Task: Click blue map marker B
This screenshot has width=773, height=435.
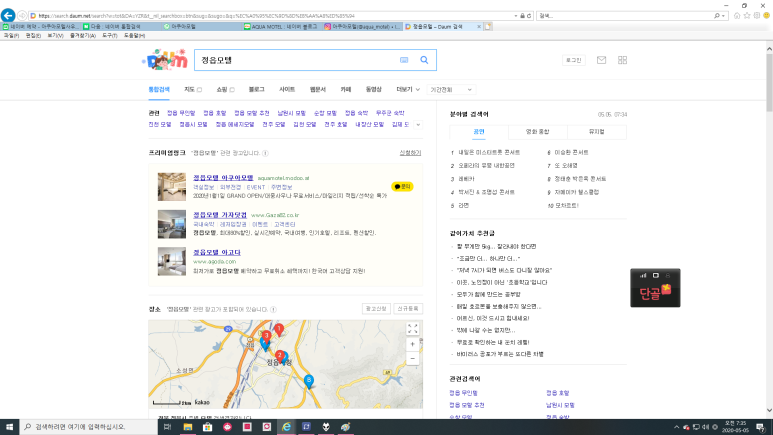Action: pos(309,381)
